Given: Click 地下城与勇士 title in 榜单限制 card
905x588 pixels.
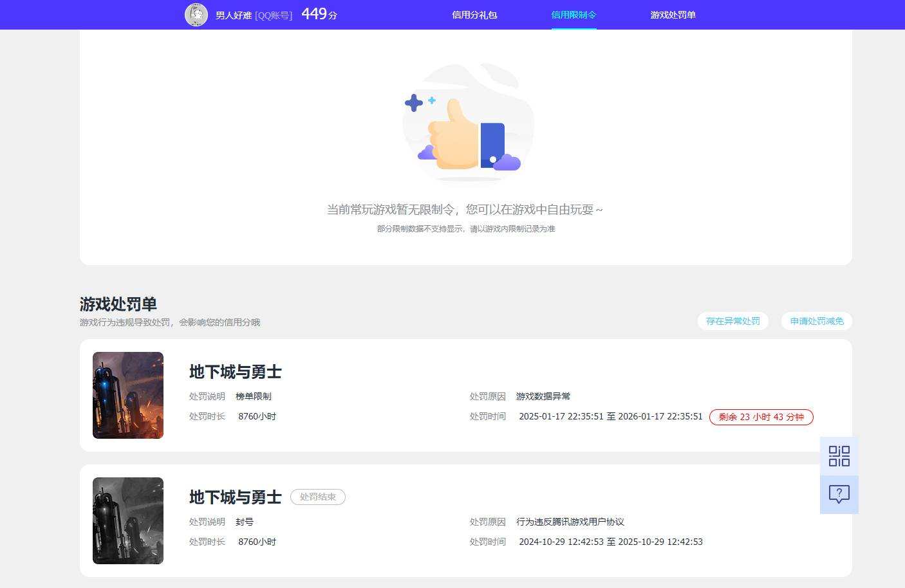Looking at the screenshot, I should 236,372.
